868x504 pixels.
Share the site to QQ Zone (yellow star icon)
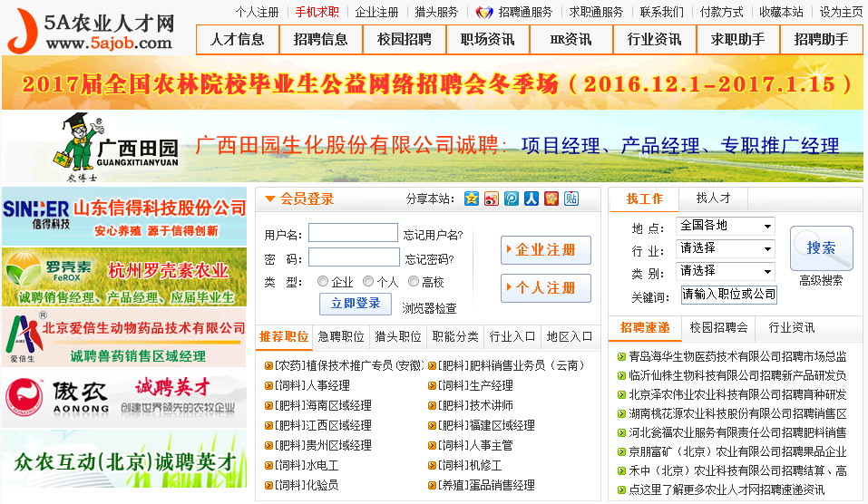click(472, 199)
